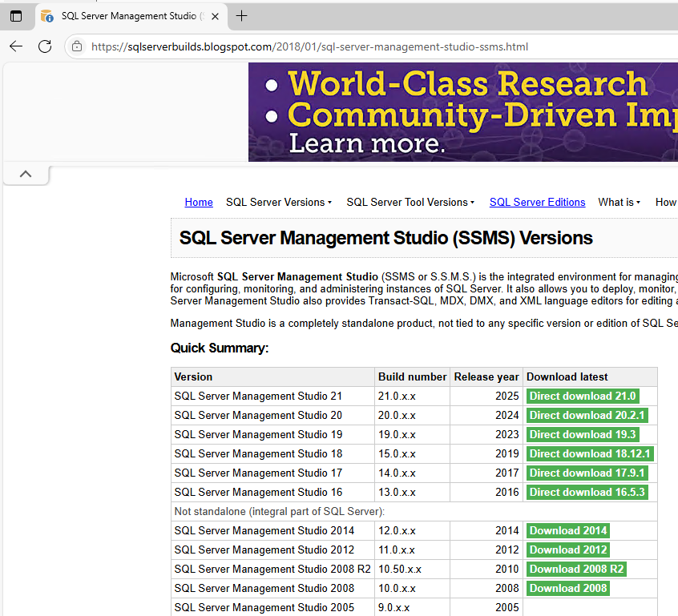678x616 pixels.
Task: Close the SQL Server Management Studio tab
Action: click(215, 17)
